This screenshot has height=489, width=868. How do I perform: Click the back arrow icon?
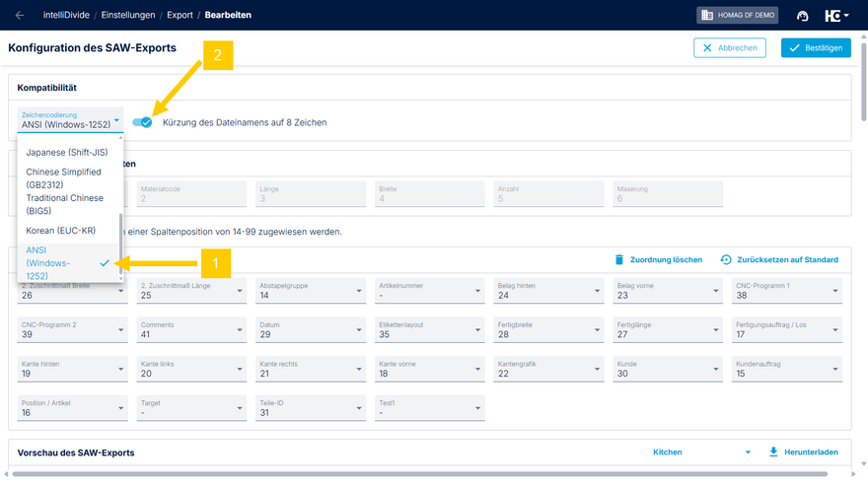(x=20, y=15)
